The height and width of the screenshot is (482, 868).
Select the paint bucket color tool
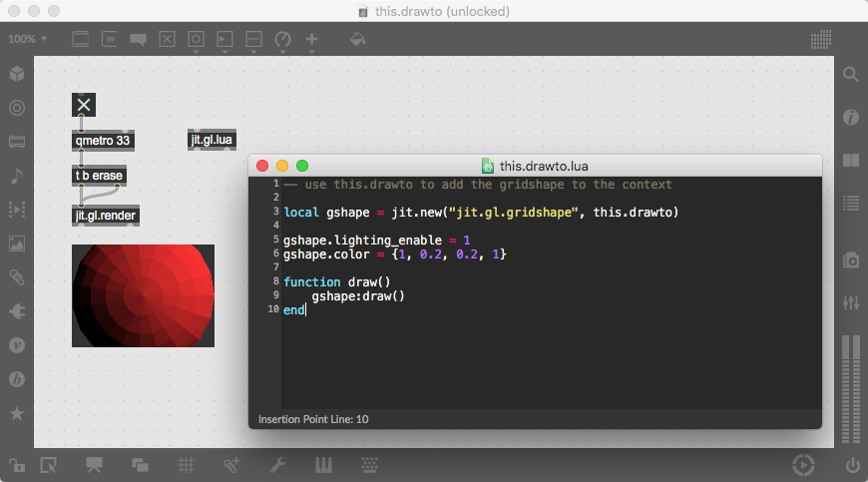tap(357, 39)
